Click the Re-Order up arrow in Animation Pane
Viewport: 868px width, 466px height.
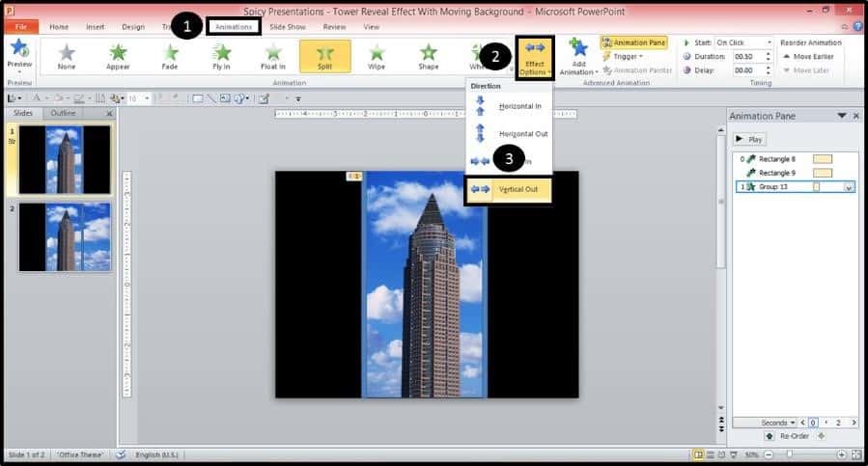tap(769, 436)
